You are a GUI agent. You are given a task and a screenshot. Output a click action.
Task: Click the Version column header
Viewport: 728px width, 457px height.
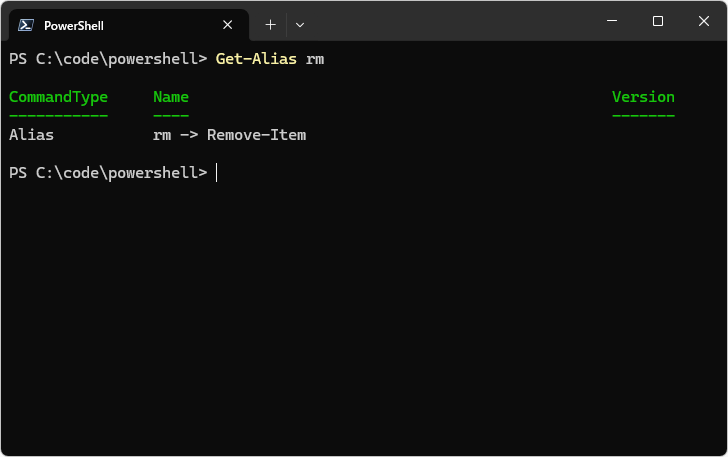pos(643,97)
